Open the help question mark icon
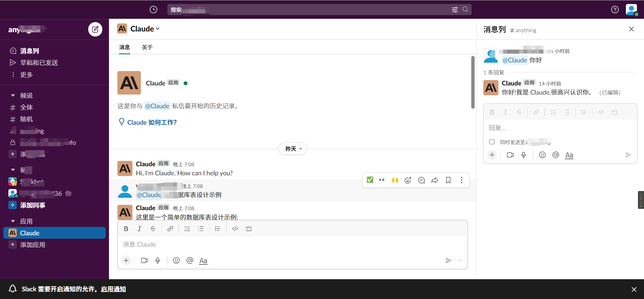Screen dimensions: 644x299 pos(615,10)
